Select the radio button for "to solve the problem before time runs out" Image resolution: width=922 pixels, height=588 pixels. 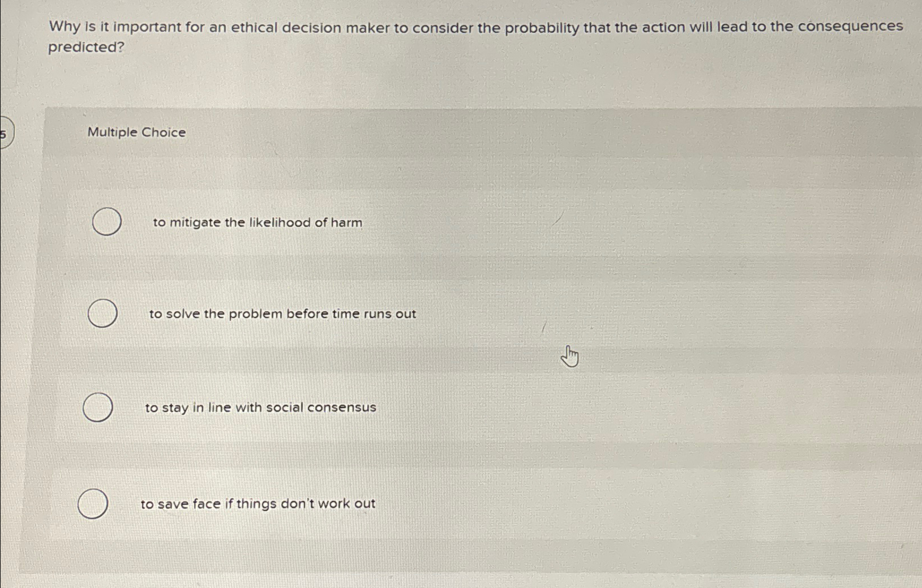102,314
